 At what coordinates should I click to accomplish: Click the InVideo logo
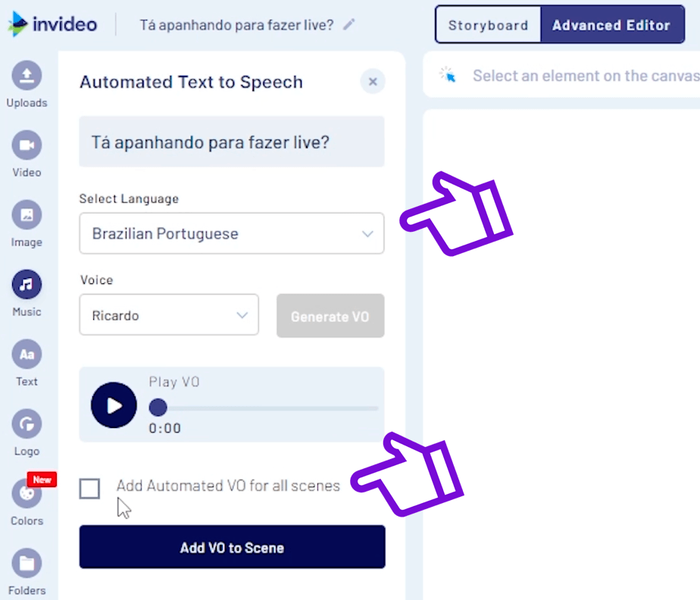pos(52,24)
